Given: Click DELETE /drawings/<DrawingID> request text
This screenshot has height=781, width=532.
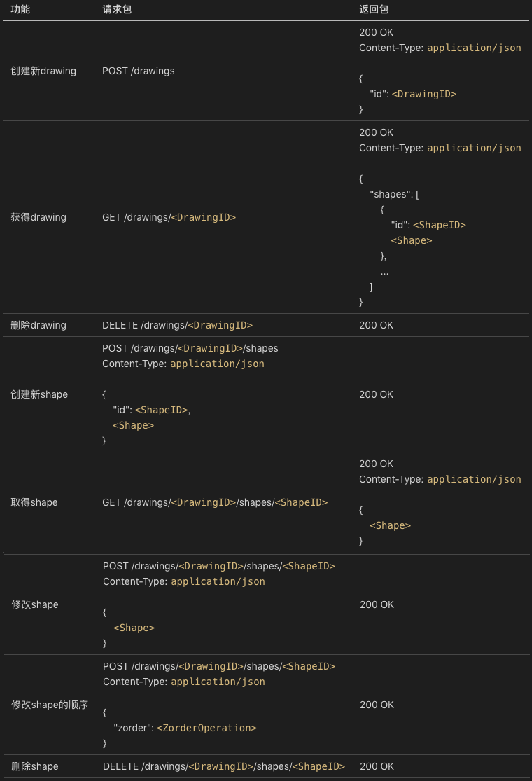Looking at the screenshot, I should point(177,325).
